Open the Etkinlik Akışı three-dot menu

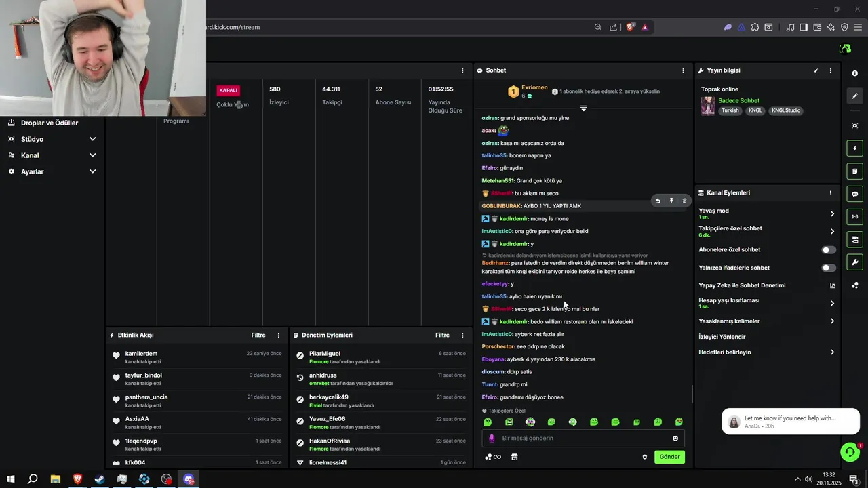pyautogui.click(x=278, y=335)
